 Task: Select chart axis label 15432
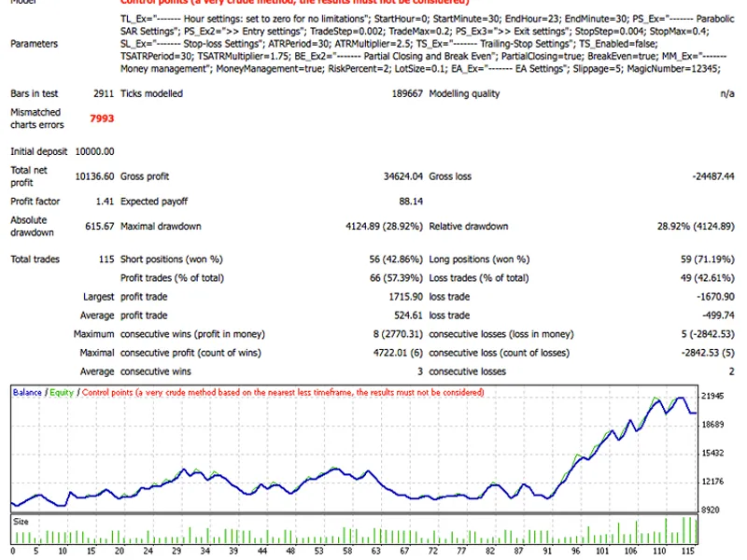(x=712, y=453)
